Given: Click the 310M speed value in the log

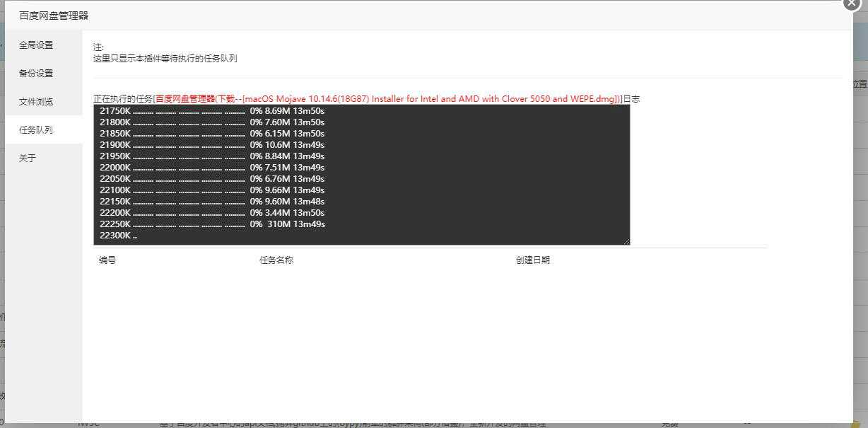Looking at the screenshot, I should 278,224.
